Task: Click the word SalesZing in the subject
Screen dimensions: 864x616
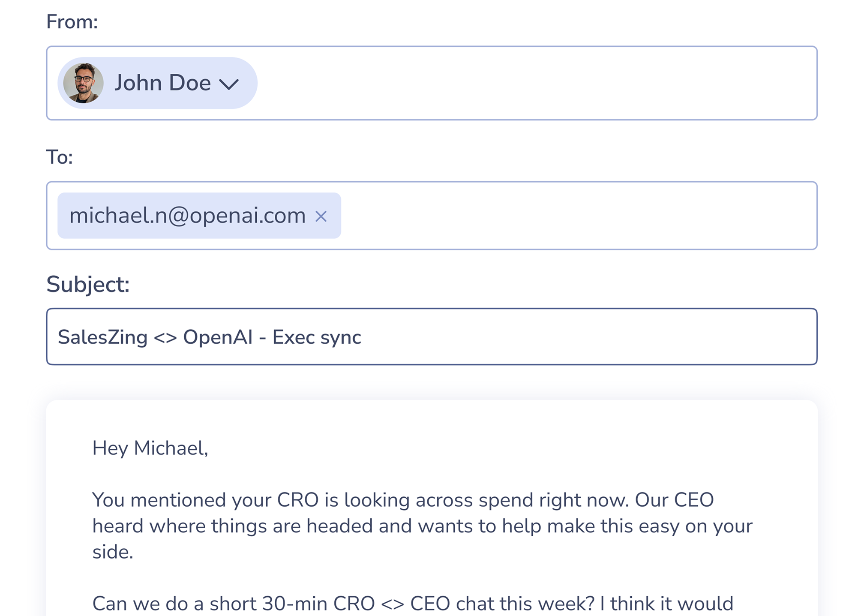Action: click(x=102, y=337)
